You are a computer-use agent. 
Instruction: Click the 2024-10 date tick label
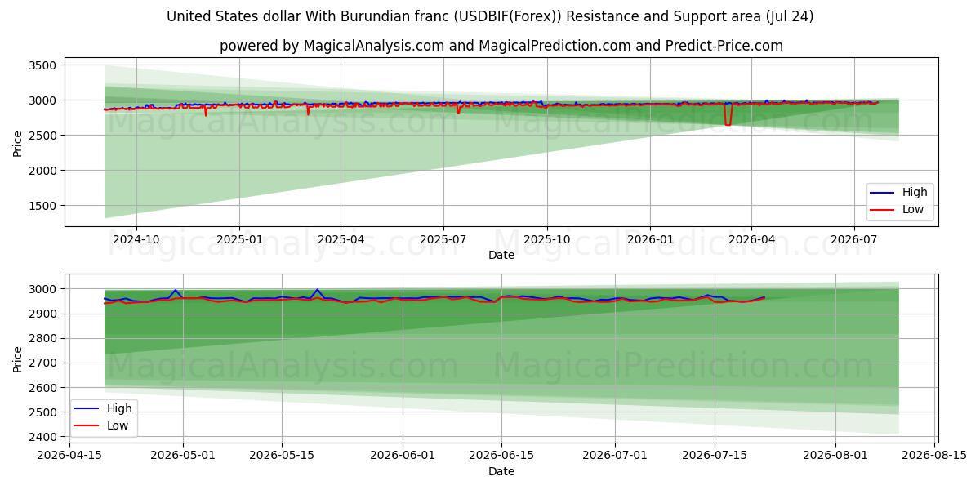tap(136, 240)
